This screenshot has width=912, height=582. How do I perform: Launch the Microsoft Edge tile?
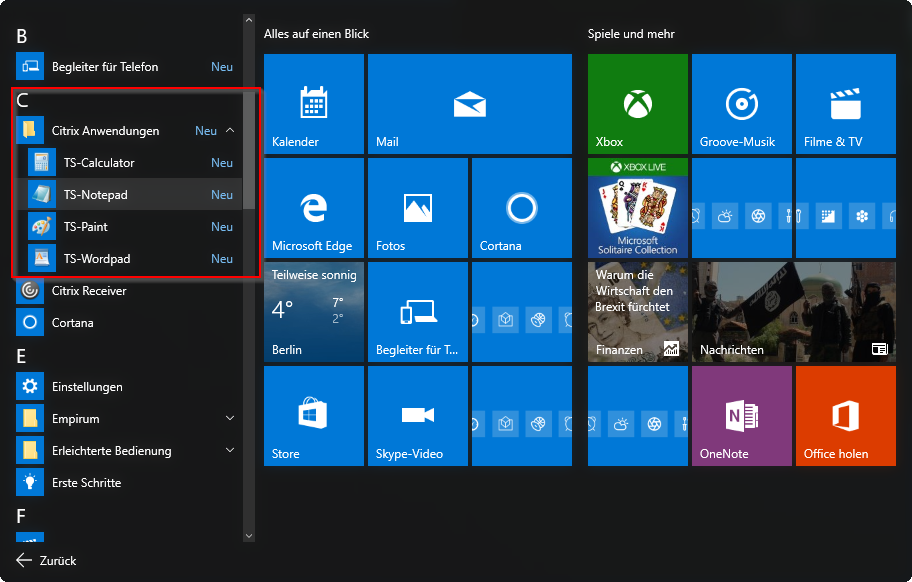tap(314, 208)
